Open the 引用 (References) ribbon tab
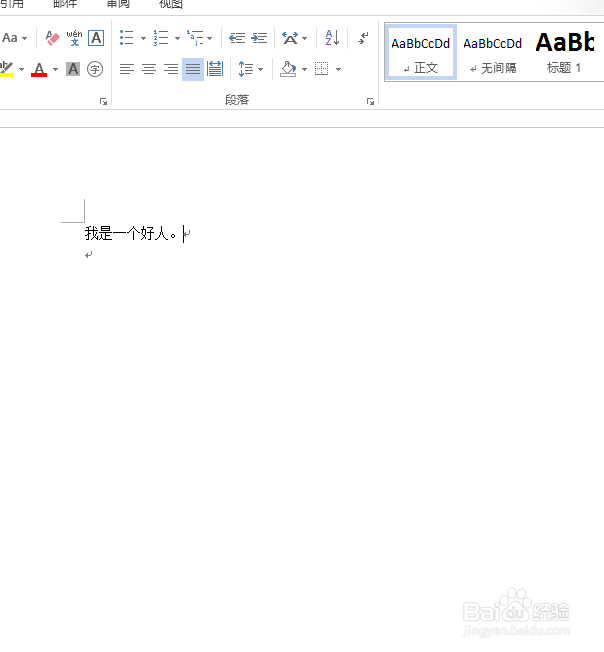 (x=12, y=4)
